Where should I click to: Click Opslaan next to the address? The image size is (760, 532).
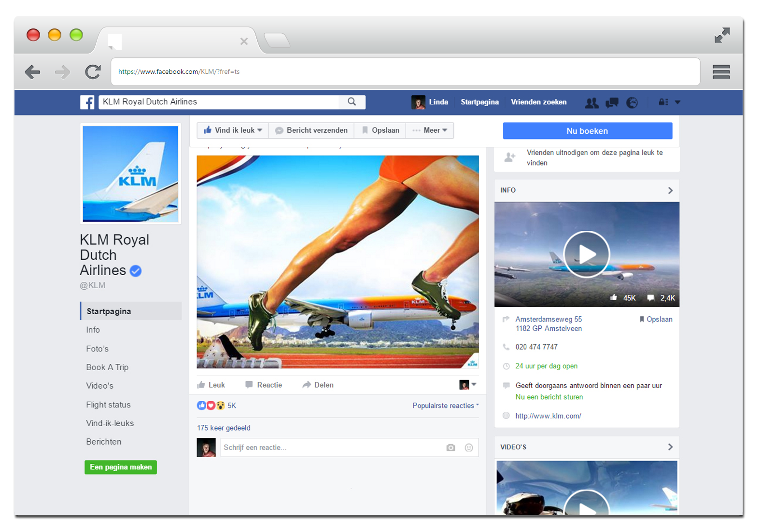coord(656,319)
